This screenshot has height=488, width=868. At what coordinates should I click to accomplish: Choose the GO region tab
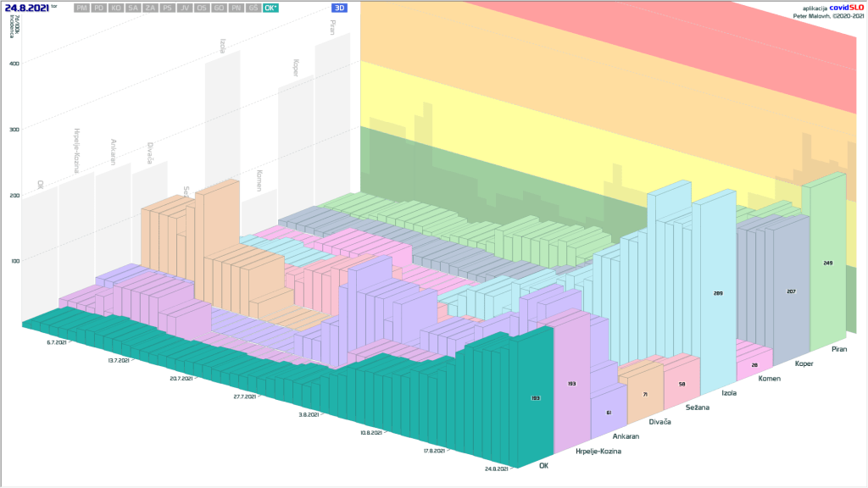(x=219, y=8)
